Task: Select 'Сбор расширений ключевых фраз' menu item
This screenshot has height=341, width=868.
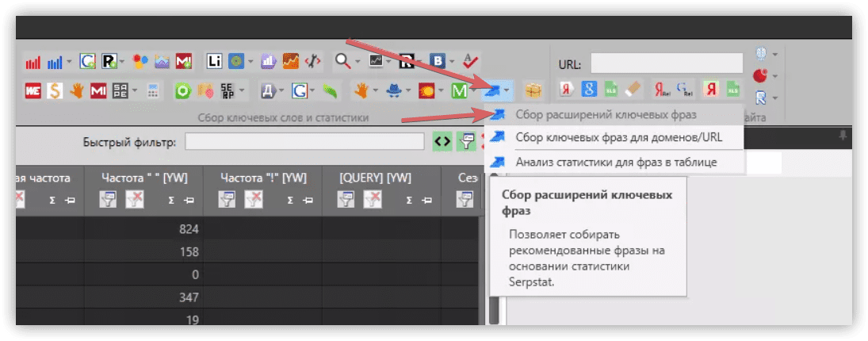Action: 615,114
